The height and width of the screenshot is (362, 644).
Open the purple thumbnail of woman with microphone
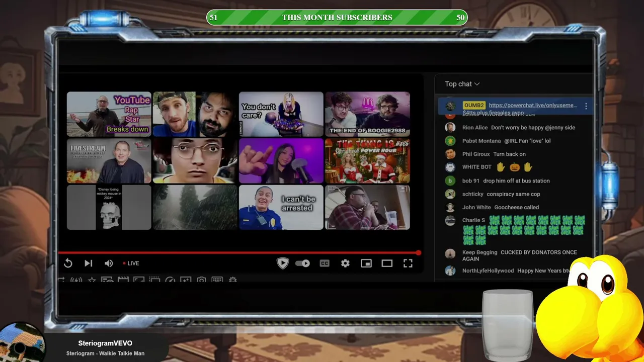(281, 161)
